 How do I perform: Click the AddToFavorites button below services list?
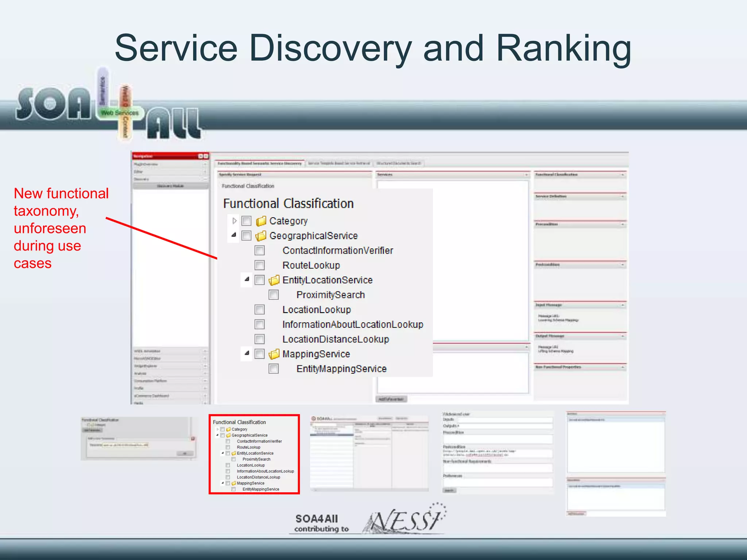pyautogui.click(x=391, y=399)
